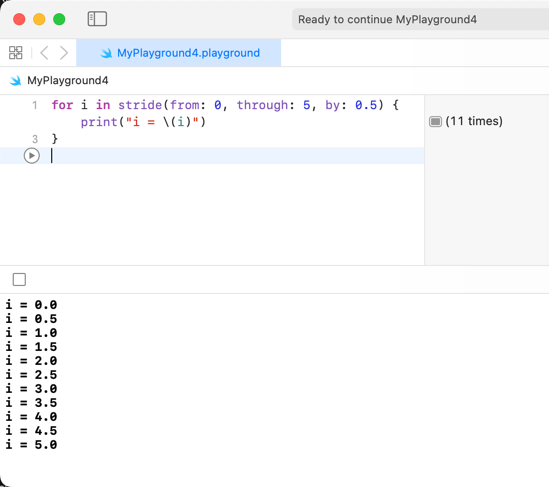Click console output i = 1.0

click(31, 333)
